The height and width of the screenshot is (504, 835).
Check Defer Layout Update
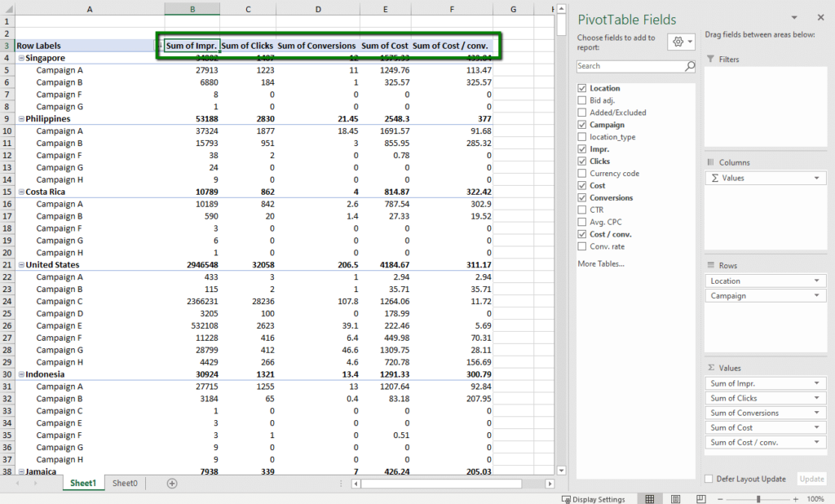[x=709, y=479]
